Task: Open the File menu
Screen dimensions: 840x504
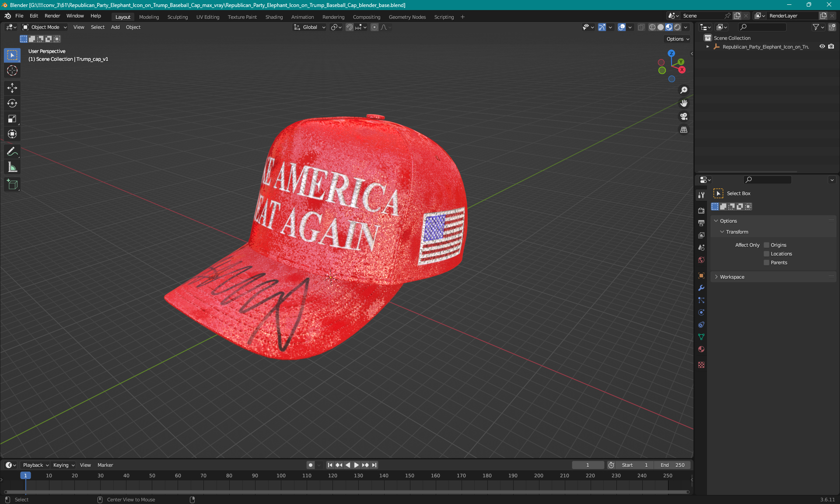Action: [19, 16]
